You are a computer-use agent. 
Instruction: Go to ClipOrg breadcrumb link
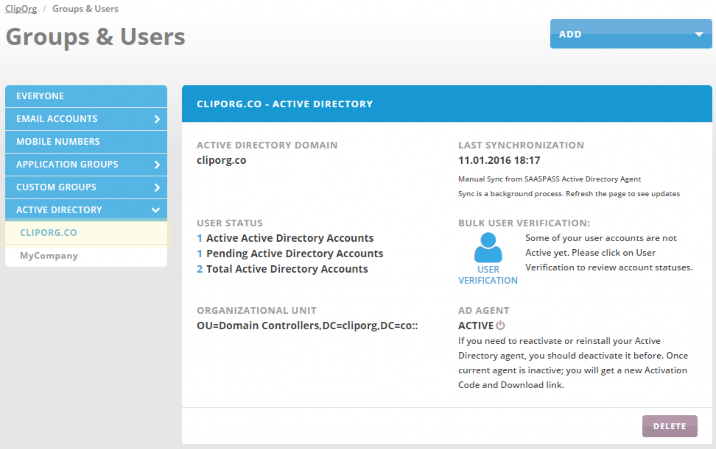[x=21, y=8]
